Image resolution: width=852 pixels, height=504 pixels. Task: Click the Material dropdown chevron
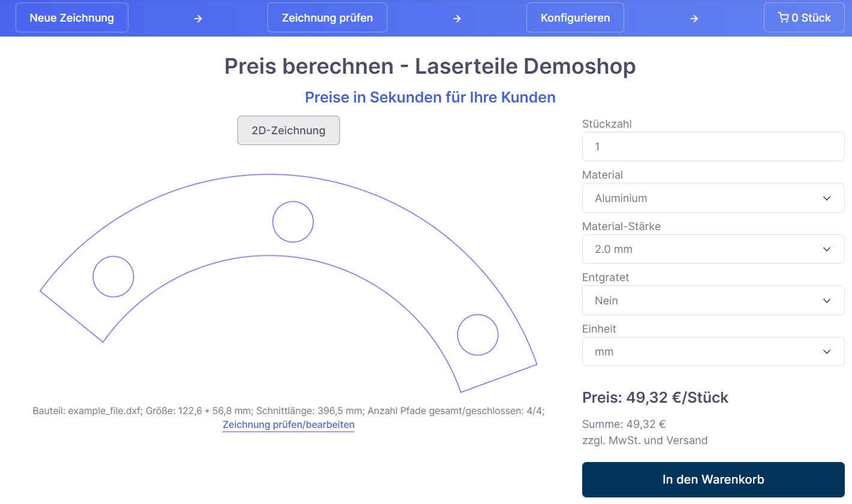827,198
